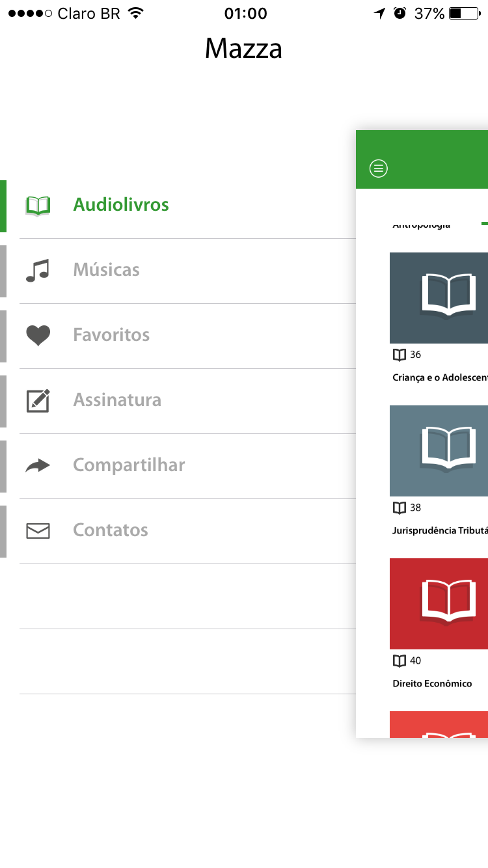
Task: Open the Músicas menu item
Action: tap(107, 270)
